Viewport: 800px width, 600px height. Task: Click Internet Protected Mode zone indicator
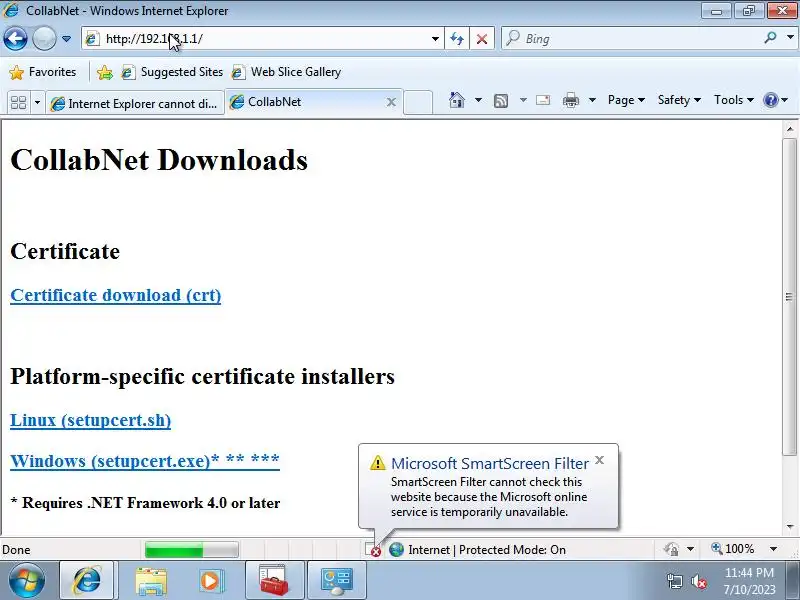tap(478, 549)
